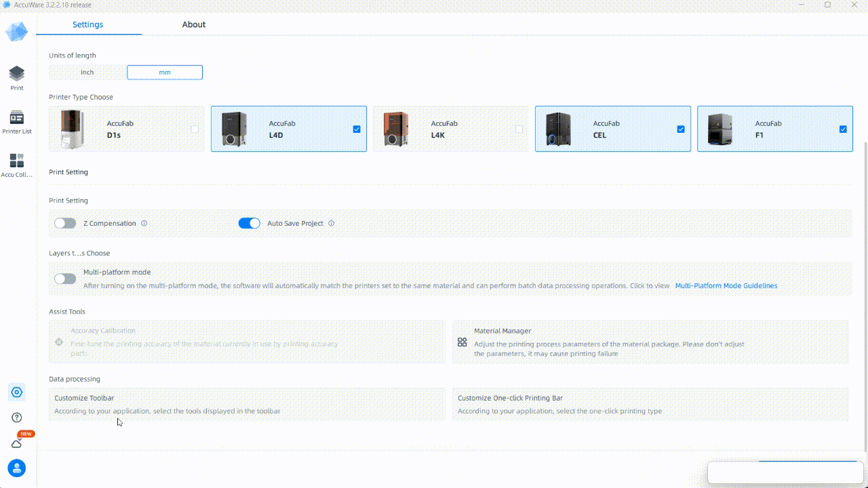The image size is (868, 488).
Task: Click info icon next to Z Compensation
Action: point(144,223)
